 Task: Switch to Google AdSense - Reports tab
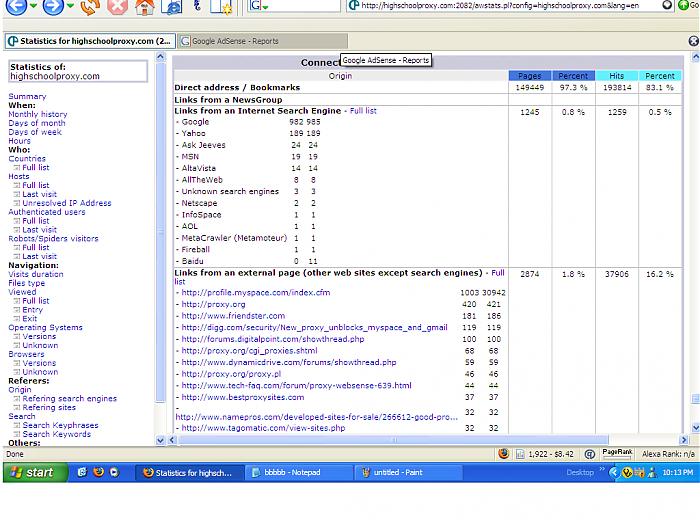235,41
